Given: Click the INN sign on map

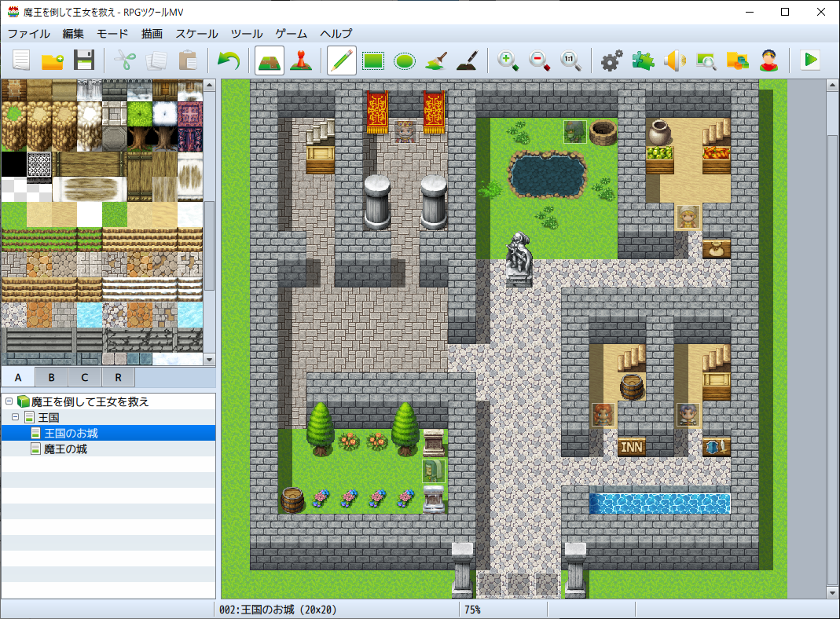Looking at the screenshot, I should (x=632, y=447).
